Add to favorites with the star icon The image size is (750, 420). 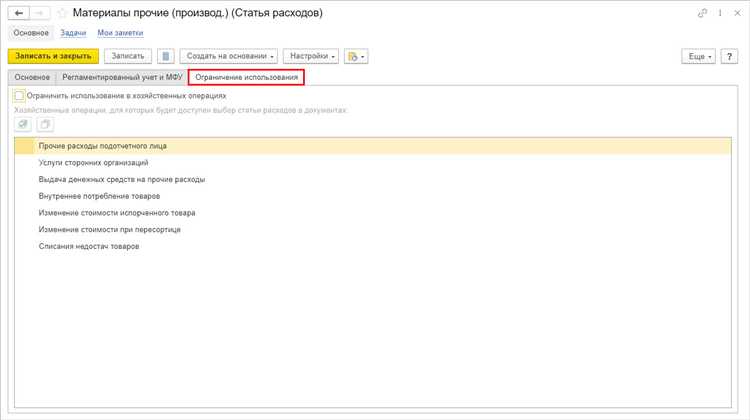[62, 13]
